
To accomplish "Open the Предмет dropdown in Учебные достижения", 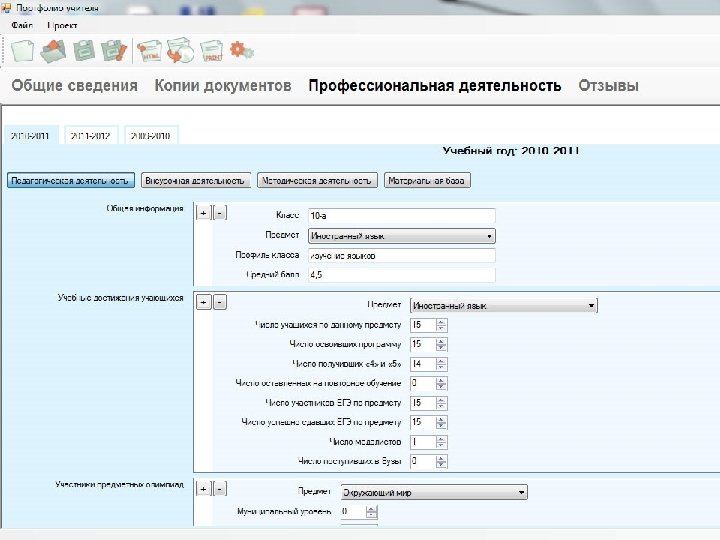I will [x=503, y=305].
